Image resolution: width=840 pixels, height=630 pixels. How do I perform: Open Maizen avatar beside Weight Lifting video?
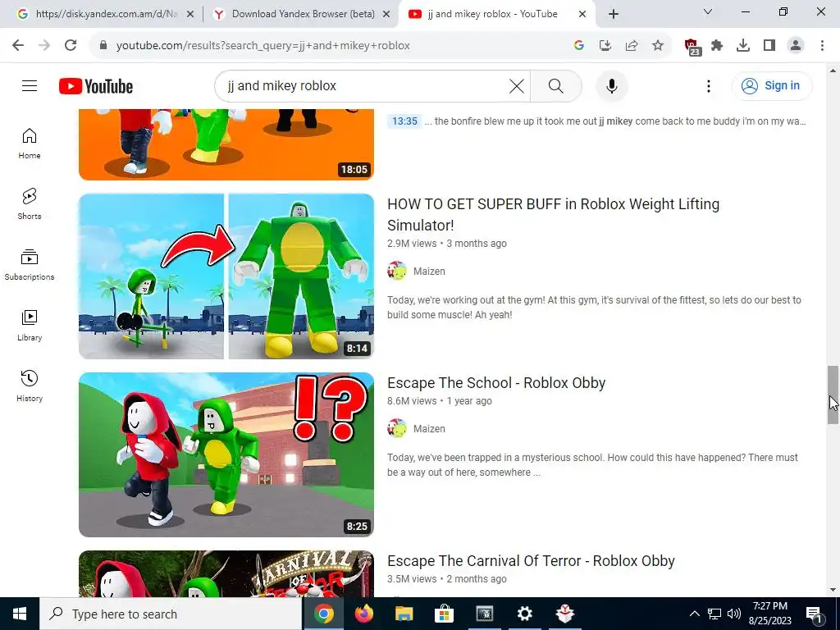(x=397, y=271)
